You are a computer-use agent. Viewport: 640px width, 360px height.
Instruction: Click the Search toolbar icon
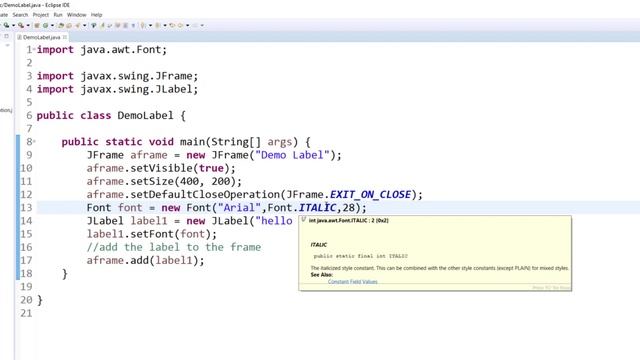coord(78,25)
